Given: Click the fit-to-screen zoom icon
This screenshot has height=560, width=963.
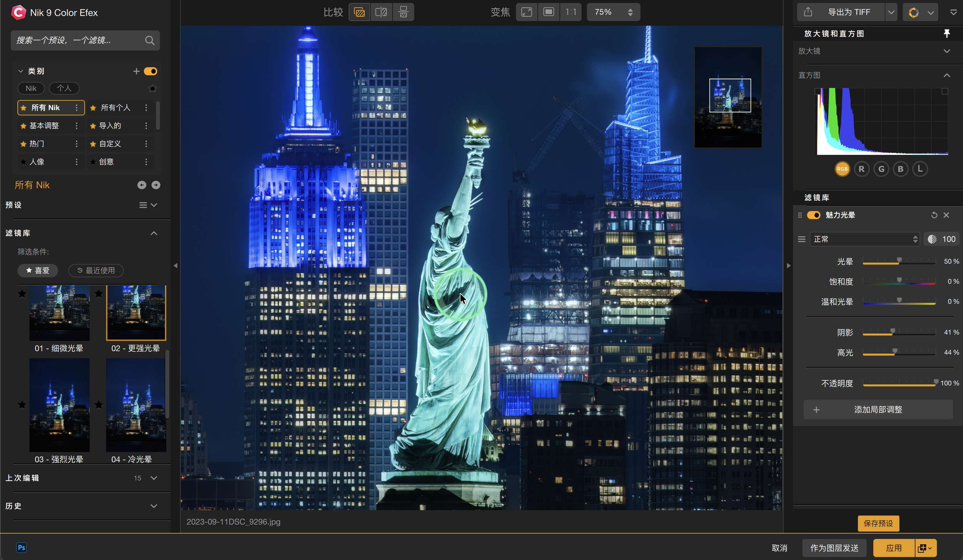Looking at the screenshot, I should click(x=527, y=12).
